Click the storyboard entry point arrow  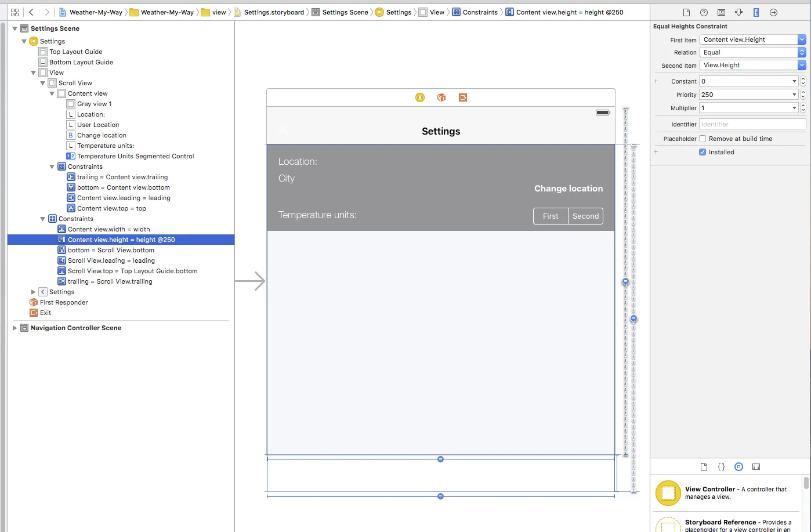(250, 281)
